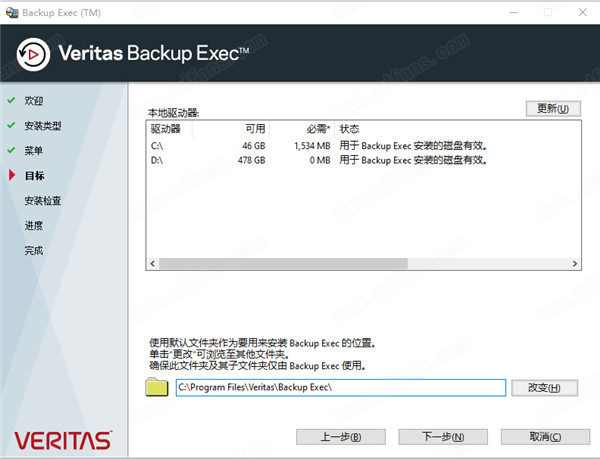Click the status text on C:\ row
The height and width of the screenshot is (459, 600).
(413, 146)
